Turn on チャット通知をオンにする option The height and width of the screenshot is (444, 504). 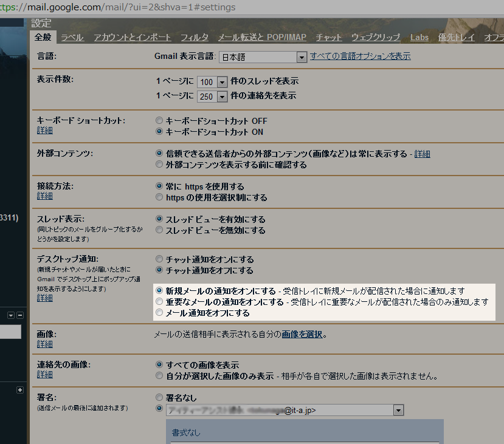point(159,259)
